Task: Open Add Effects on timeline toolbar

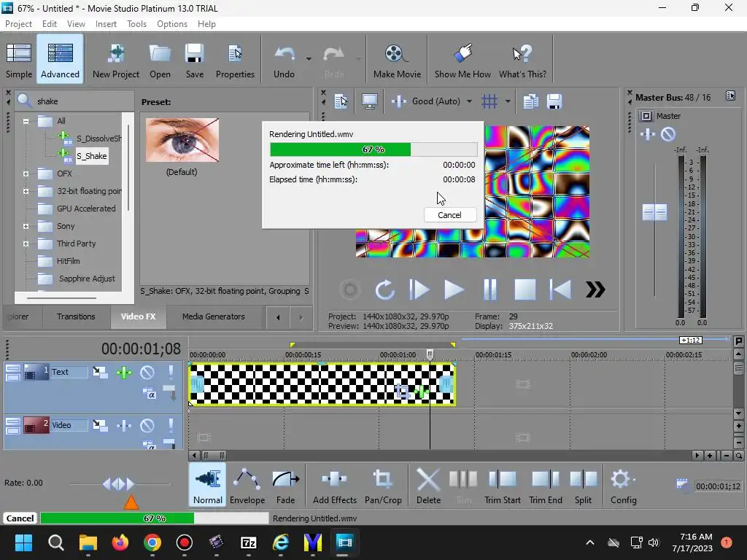Action: tap(334, 486)
